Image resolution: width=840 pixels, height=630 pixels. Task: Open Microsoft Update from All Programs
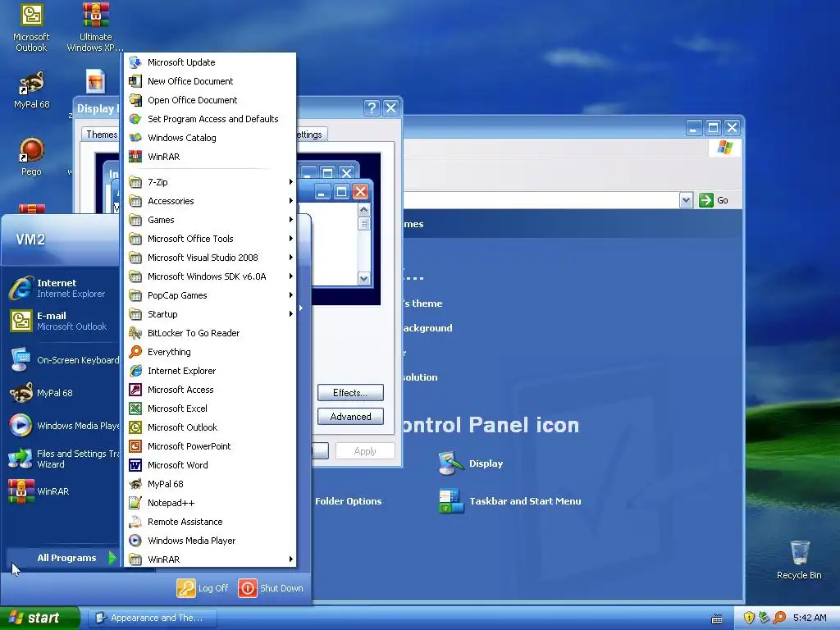210,62
